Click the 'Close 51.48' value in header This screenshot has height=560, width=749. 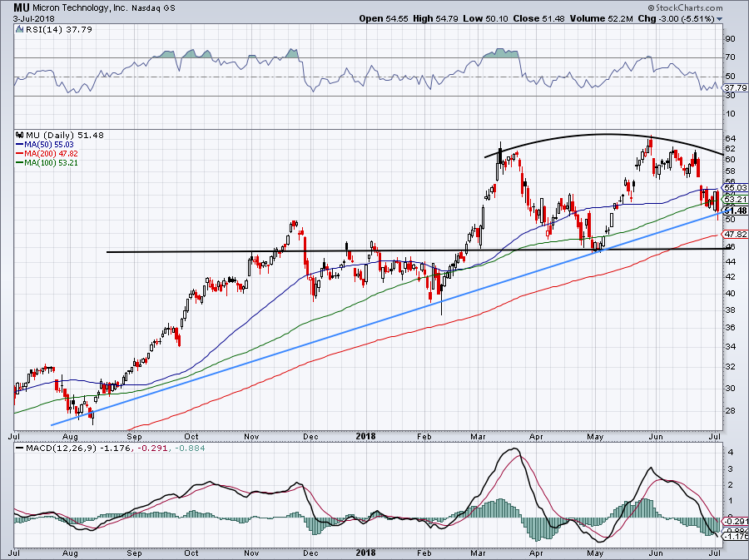[x=538, y=19]
